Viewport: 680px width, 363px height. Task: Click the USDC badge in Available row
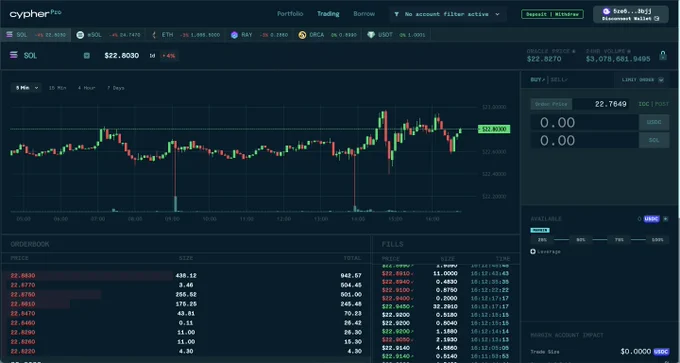(x=651, y=219)
